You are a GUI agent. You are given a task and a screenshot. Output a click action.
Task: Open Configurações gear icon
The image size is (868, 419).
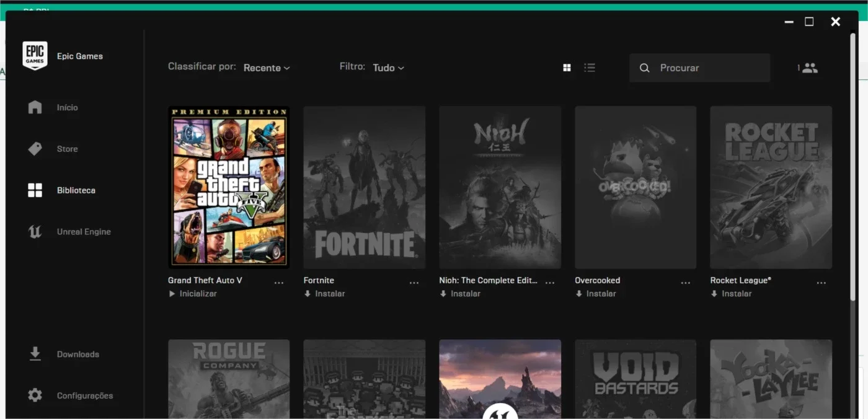pyautogui.click(x=35, y=395)
